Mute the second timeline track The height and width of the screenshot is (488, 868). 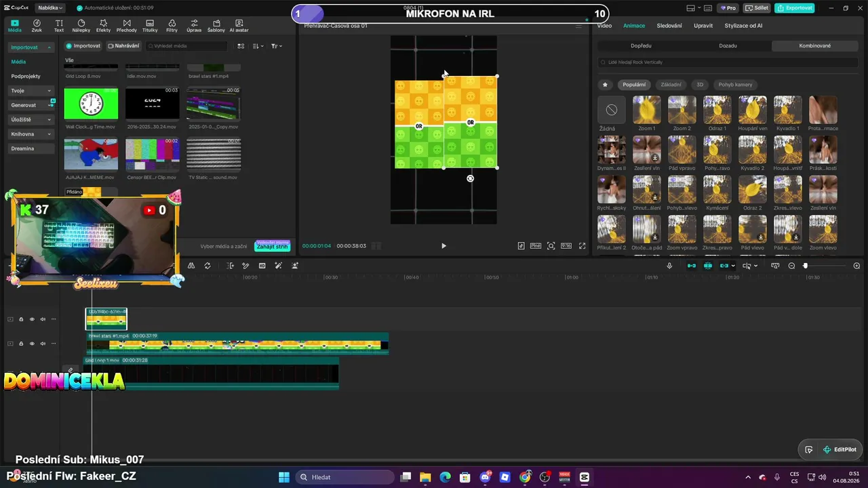click(43, 344)
